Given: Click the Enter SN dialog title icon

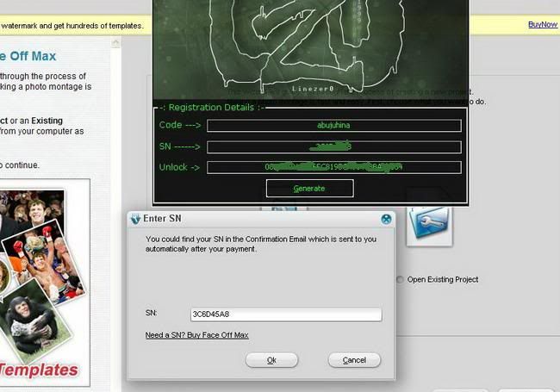Looking at the screenshot, I should click(x=135, y=219).
